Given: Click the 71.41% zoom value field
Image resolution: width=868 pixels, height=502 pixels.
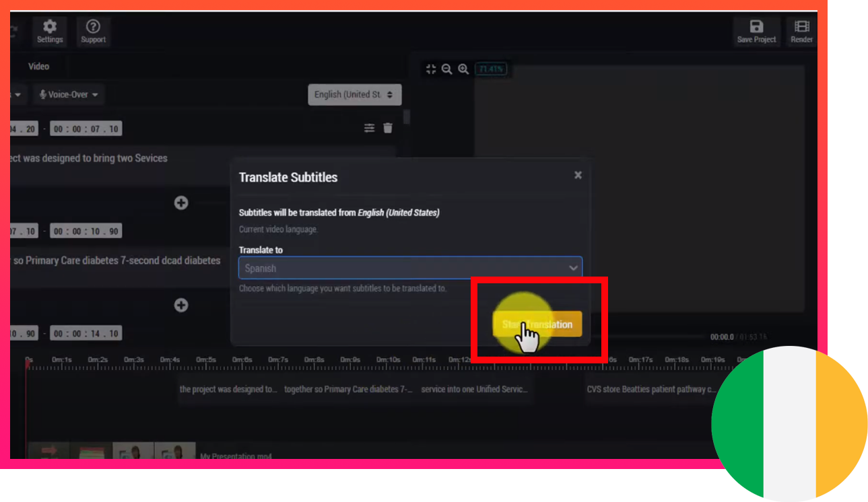Looking at the screenshot, I should pos(491,69).
